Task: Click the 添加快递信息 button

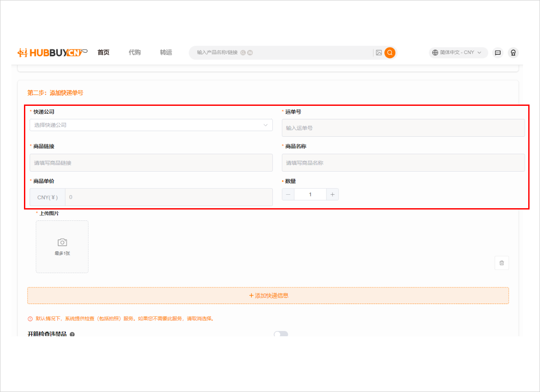Action: tap(268, 295)
